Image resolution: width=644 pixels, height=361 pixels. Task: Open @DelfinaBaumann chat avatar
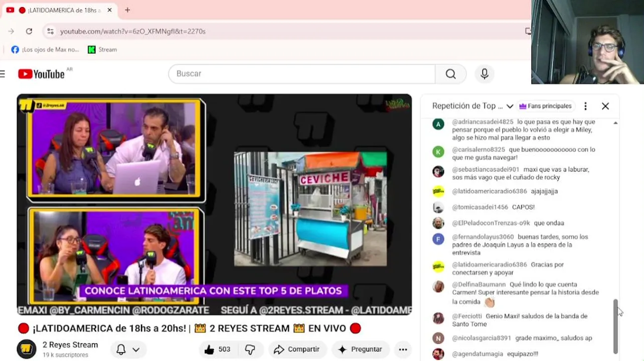[438, 286]
